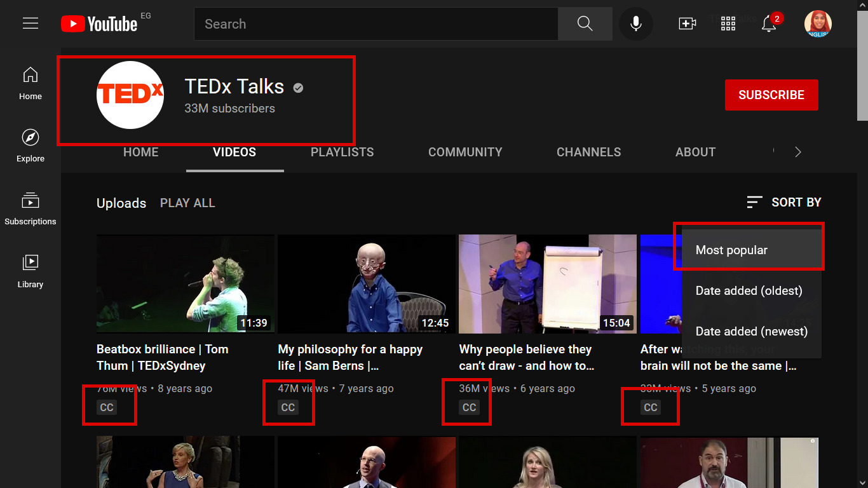868x488 pixels.
Task: Open the brain will not be the same title
Action: (x=718, y=357)
